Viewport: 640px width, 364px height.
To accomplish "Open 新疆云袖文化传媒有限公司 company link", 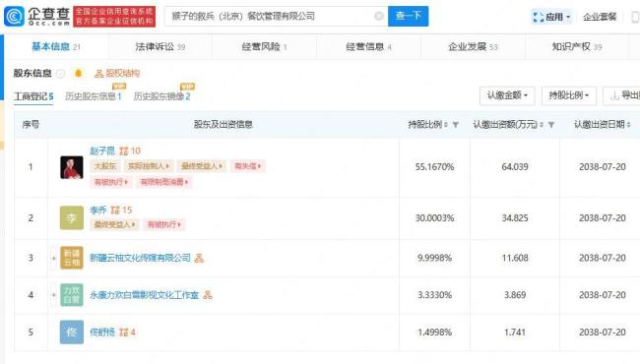I will pyautogui.click(x=140, y=258).
